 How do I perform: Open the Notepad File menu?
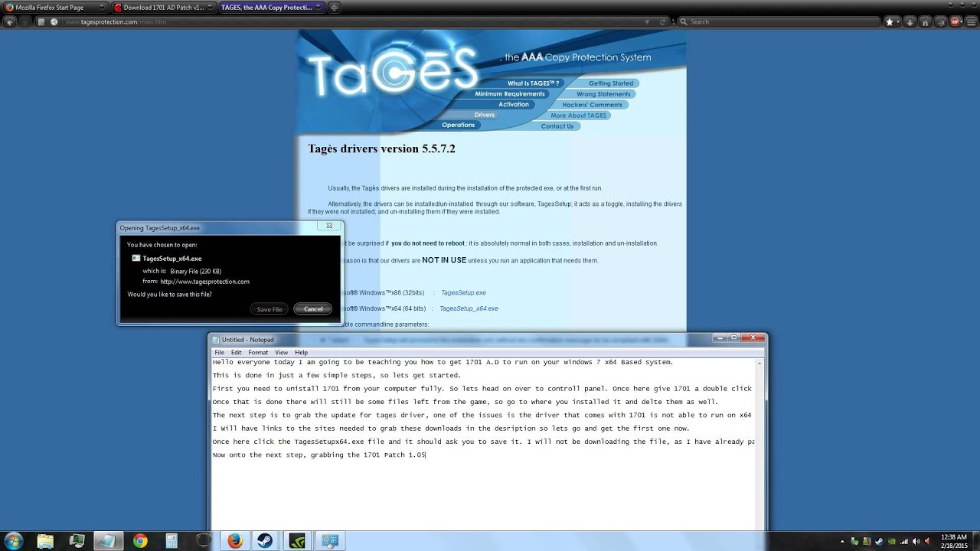coord(220,353)
